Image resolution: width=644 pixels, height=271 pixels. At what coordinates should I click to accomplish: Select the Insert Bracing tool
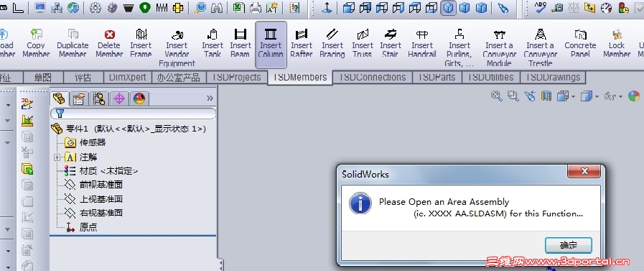(x=332, y=43)
